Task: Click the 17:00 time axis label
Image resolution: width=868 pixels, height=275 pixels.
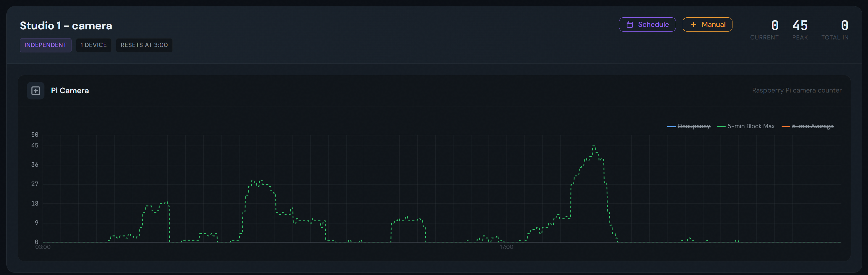Action: 506,247
